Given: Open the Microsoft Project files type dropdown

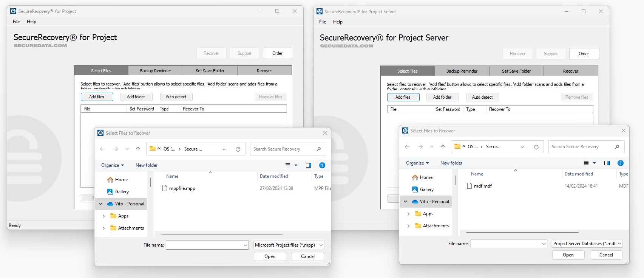Looking at the screenshot, I should coord(289,245).
